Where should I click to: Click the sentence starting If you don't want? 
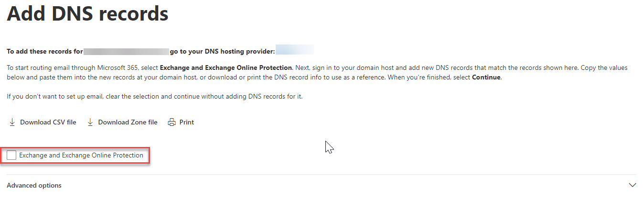click(x=155, y=96)
